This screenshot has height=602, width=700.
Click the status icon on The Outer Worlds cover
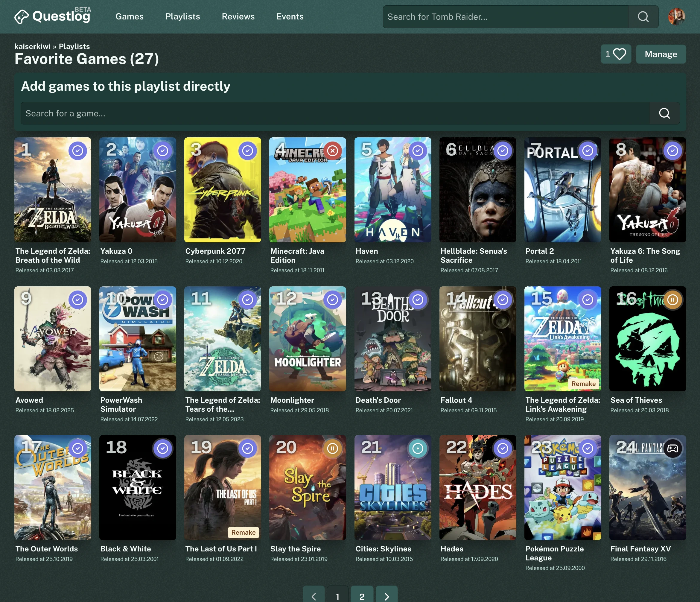pyautogui.click(x=78, y=448)
